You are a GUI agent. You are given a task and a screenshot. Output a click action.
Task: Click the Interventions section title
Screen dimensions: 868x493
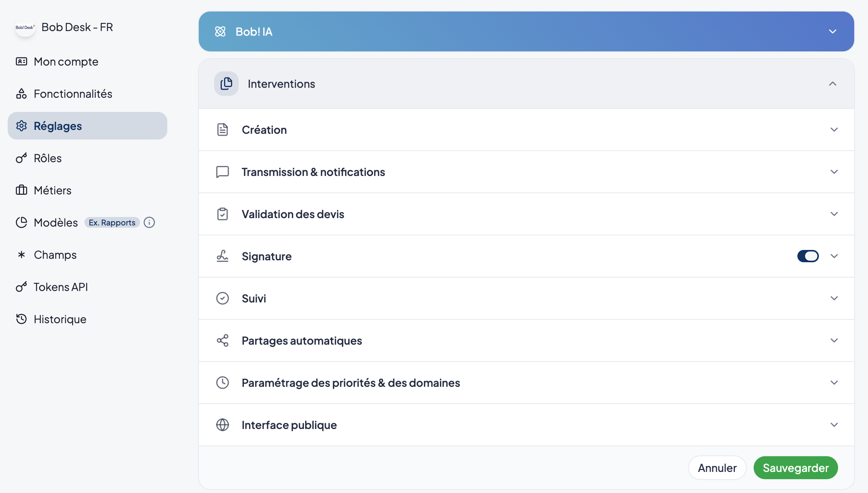click(281, 84)
